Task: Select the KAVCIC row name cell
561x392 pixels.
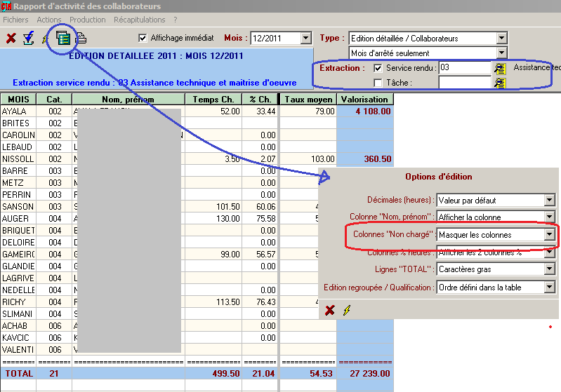Action: click(18, 338)
